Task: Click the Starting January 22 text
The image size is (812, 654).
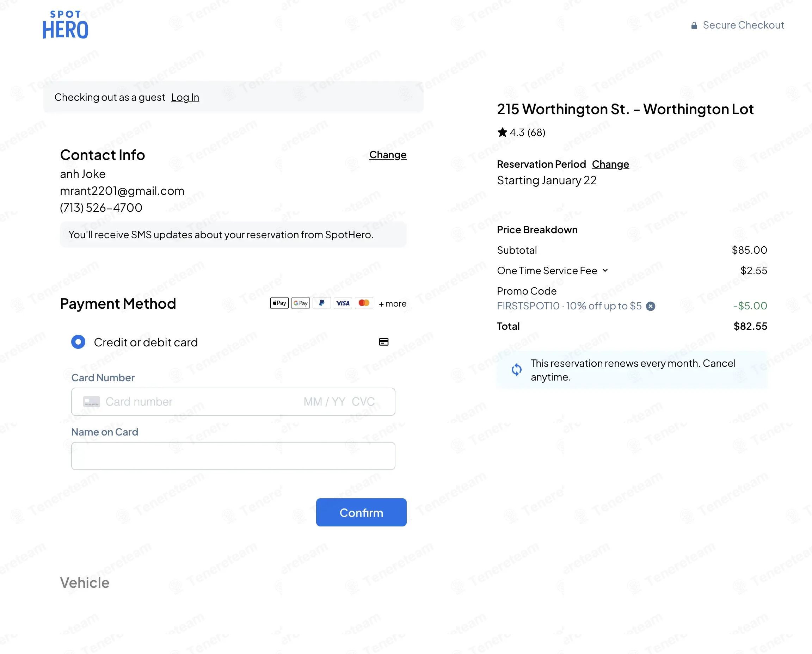Action: point(547,180)
